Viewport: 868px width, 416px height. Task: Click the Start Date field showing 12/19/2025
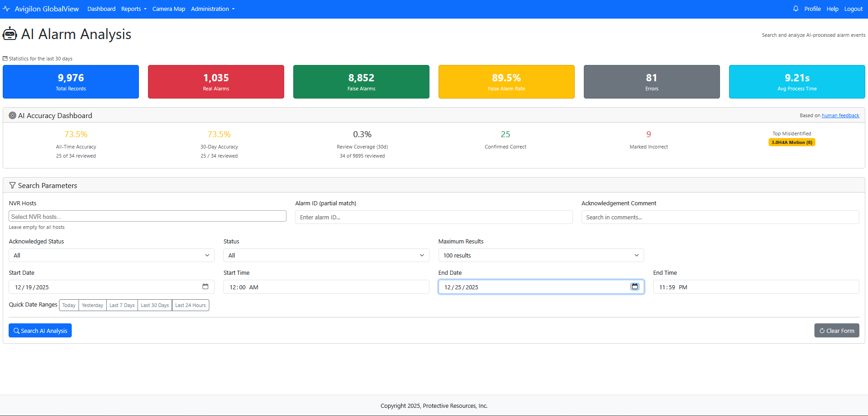pyautogui.click(x=112, y=287)
